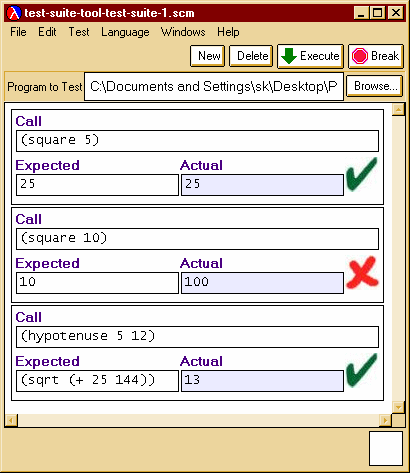Open the Test menu
The height and width of the screenshot is (473, 410).
coord(79,32)
